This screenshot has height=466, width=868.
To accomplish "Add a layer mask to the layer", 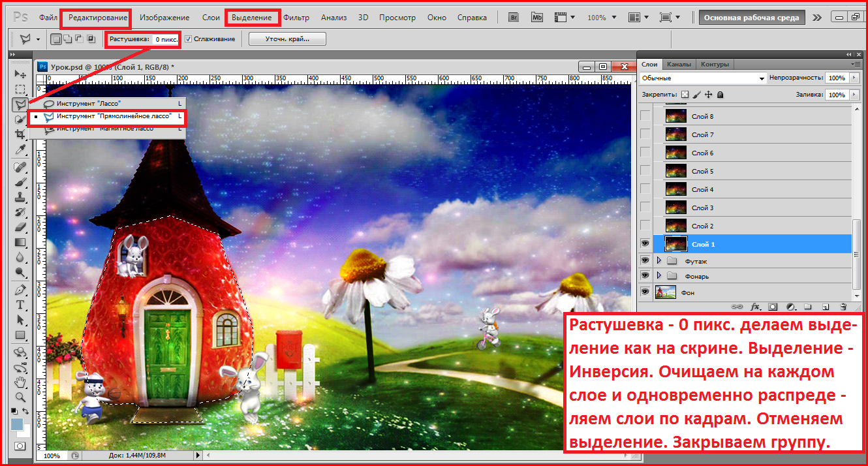I will click(773, 306).
